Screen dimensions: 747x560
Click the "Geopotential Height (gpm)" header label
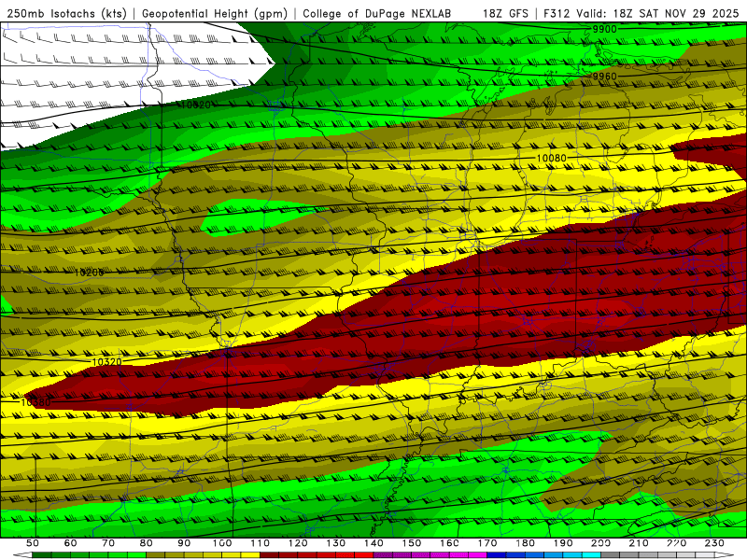coord(215,14)
